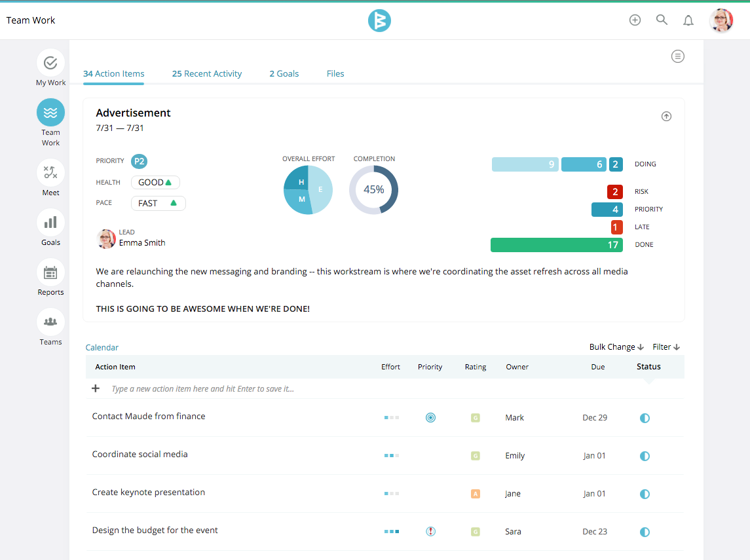Screen dimensions: 750x560
Task: Switch to the Recent Activity tab
Action: [207, 73]
